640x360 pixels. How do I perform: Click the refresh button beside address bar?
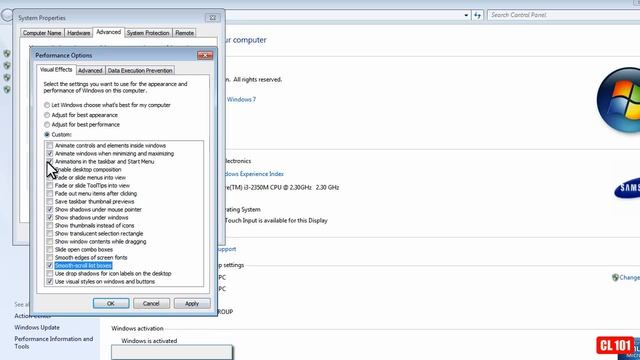[478, 15]
